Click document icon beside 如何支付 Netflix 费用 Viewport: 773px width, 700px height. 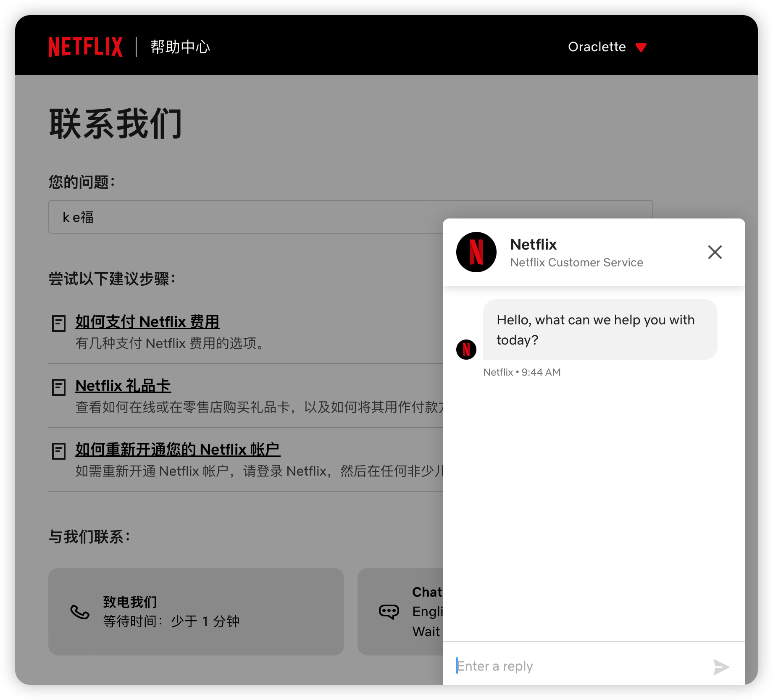[x=59, y=323]
